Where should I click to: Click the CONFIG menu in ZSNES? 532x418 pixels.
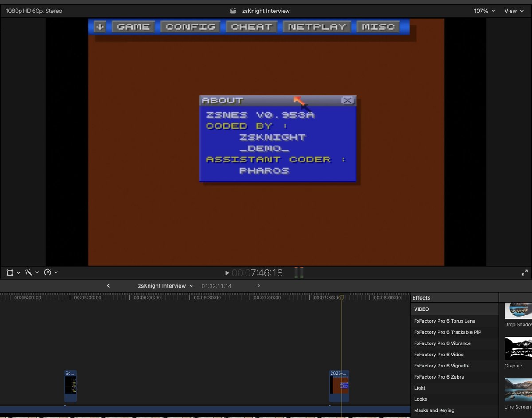coord(190,27)
